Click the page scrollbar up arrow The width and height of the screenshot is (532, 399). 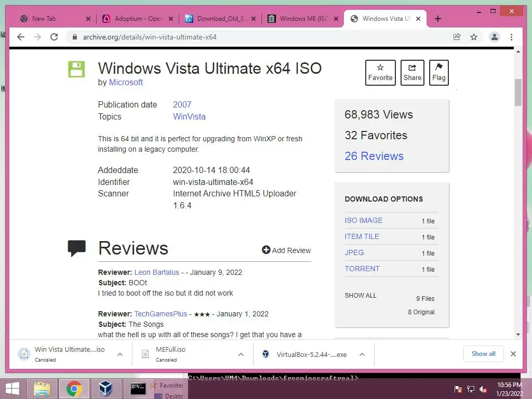coord(518,51)
